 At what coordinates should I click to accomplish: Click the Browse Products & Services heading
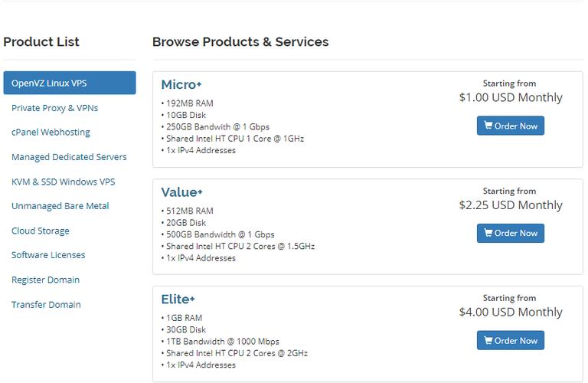pos(240,42)
